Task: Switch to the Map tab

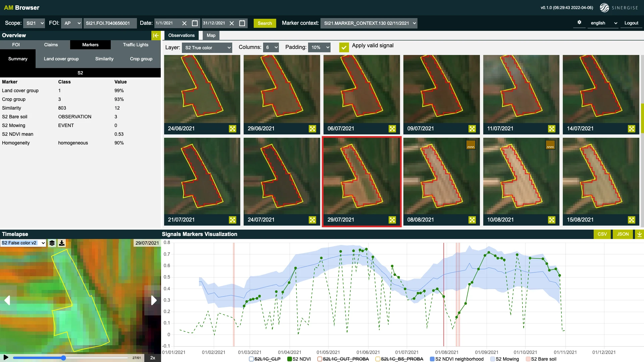Action: [211, 36]
